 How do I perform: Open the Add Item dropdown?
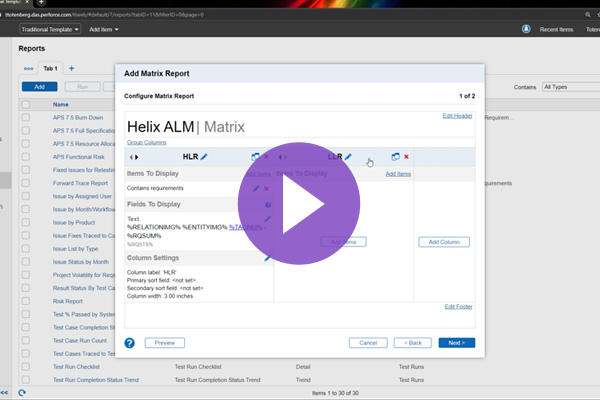coord(104,29)
